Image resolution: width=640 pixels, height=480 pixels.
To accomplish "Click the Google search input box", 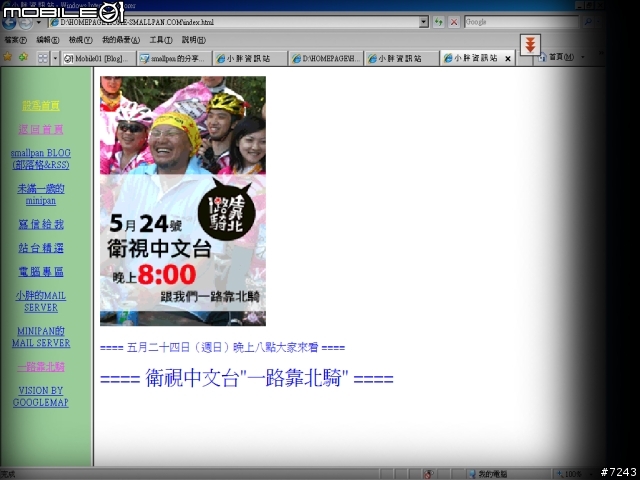I will click(521, 22).
